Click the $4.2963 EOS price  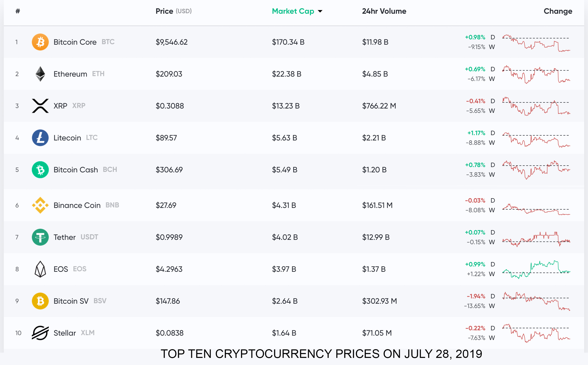tap(169, 269)
